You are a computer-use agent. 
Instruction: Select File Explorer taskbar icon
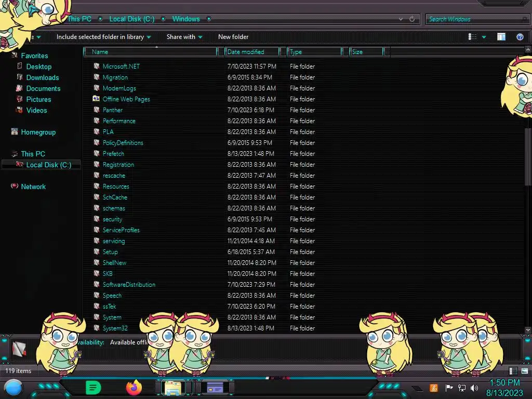tap(172, 388)
